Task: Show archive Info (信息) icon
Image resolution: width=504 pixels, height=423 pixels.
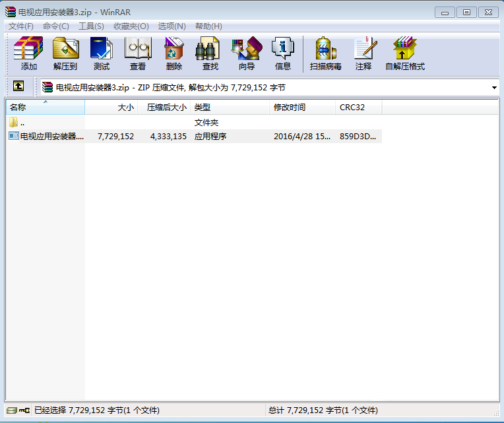Action: 283,48
